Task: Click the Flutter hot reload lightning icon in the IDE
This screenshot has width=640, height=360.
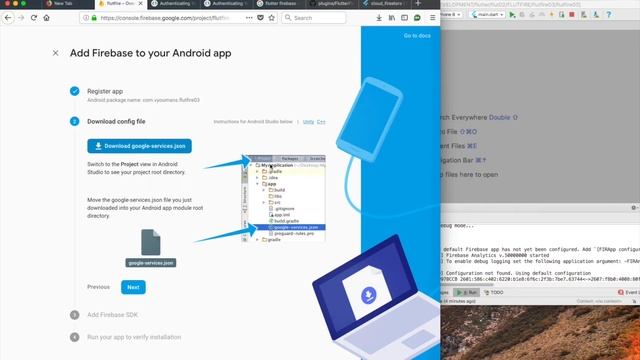Action: click(551, 15)
